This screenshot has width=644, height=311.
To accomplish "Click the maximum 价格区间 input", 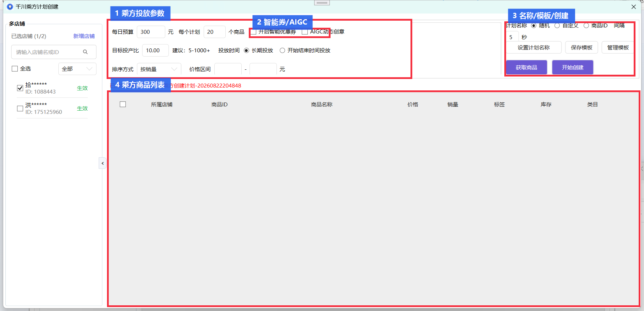I will [x=263, y=69].
